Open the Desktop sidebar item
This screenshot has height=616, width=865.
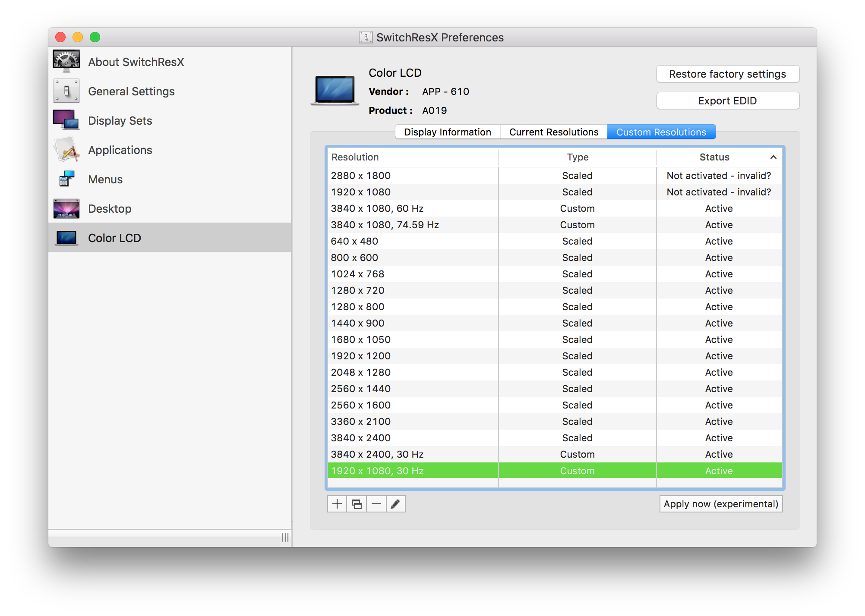(x=109, y=209)
